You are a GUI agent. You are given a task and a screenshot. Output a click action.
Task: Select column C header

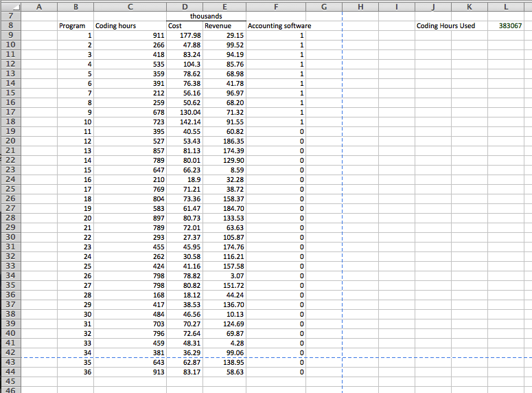click(130, 6)
